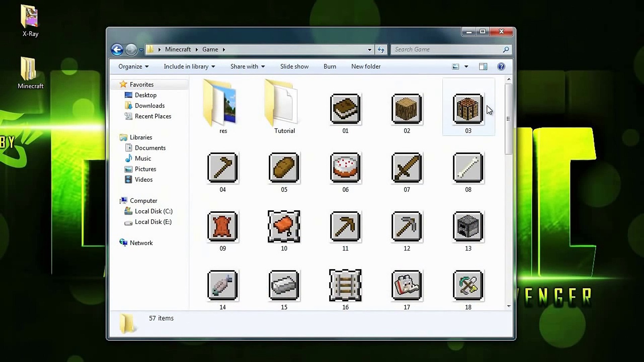
Task: Create a New folder
Action: [366, 66]
